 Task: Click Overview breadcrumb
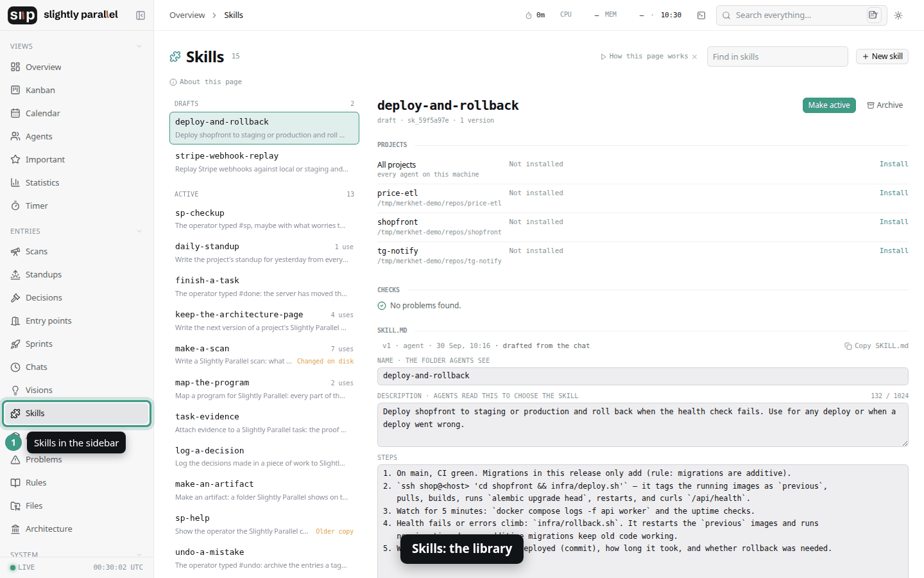(187, 15)
